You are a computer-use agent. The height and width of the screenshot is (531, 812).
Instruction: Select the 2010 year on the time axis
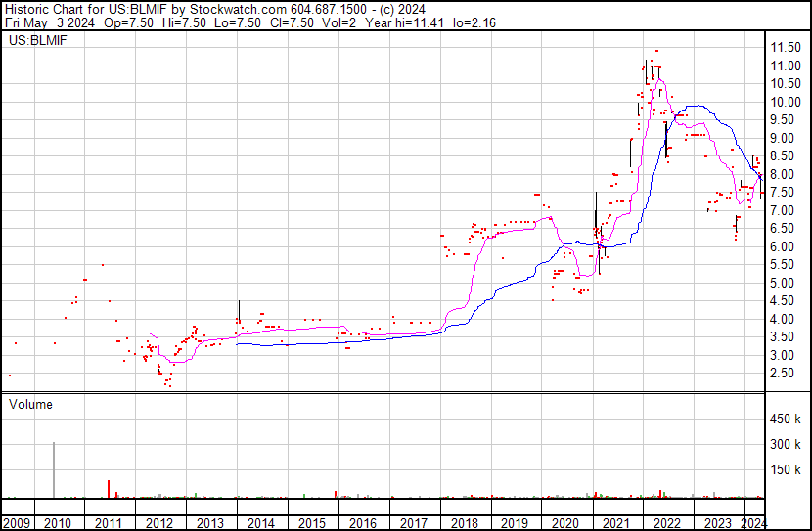pyautogui.click(x=58, y=523)
